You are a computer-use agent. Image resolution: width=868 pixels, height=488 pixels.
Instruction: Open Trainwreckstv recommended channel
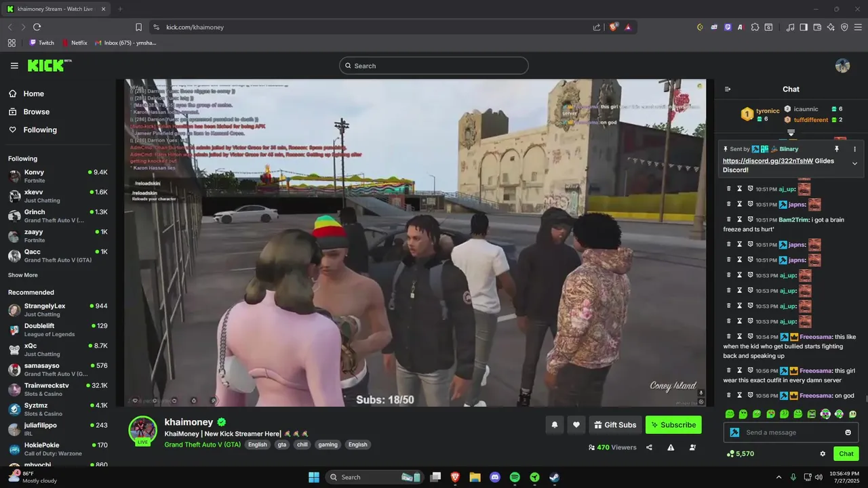[x=58, y=389]
